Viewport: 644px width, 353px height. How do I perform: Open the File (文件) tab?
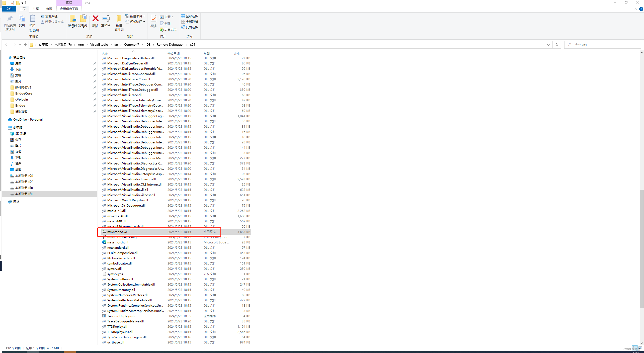coord(9,9)
